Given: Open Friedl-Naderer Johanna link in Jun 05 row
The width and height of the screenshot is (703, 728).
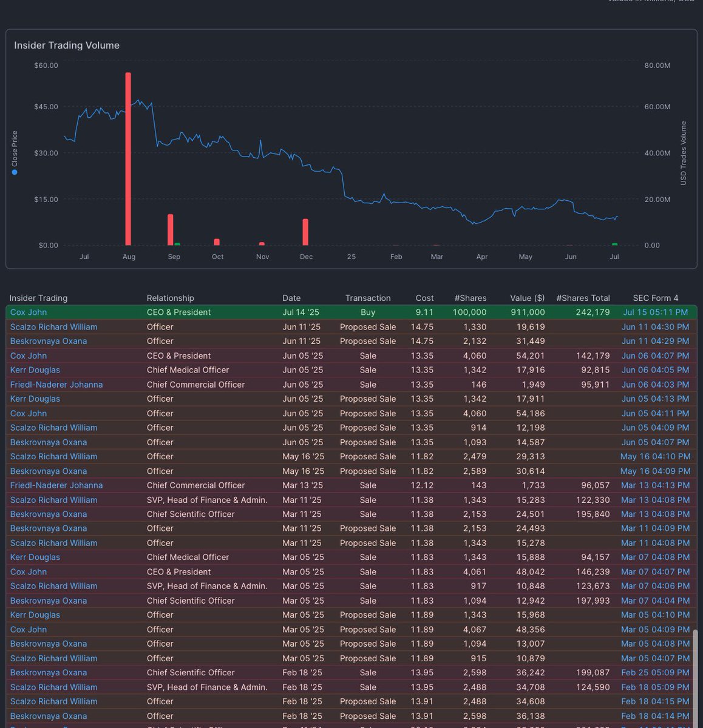Looking at the screenshot, I should [56, 384].
